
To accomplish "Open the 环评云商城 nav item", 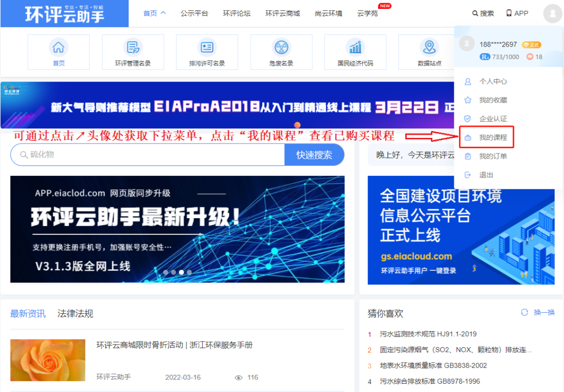I will click(283, 13).
